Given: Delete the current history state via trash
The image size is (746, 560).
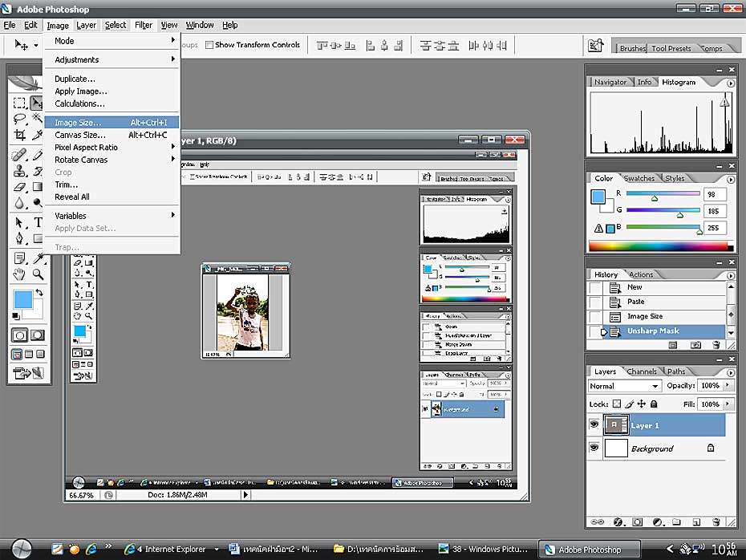Looking at the screenshot, I should click(716, 345).
